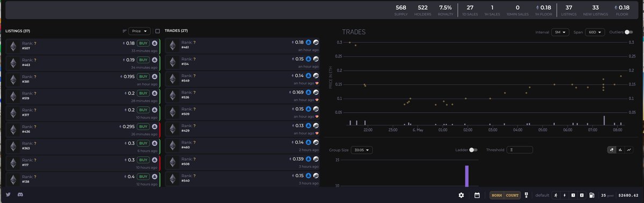This screenshot has height=203, width=644.
Task: Open OpenSea icon for listing #507
Action: [x=155, y=43]
